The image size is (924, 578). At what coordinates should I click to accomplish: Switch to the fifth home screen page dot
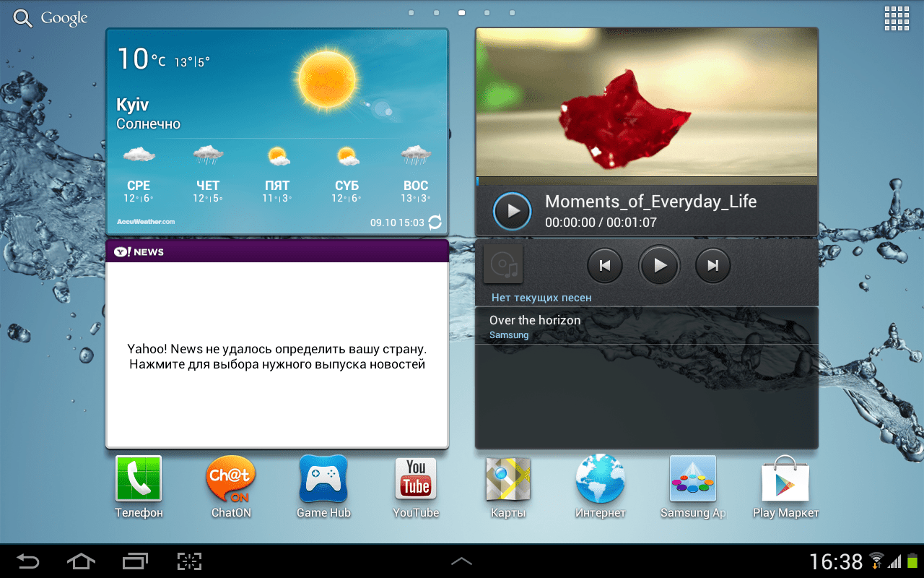[513, 13]
